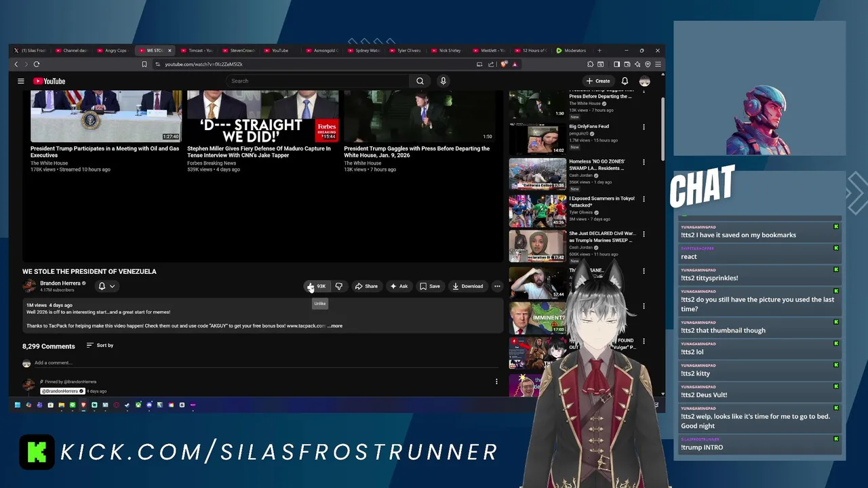Open options for 'I Exposed Scammers in Tokyo!'
The image size is (868, 488).
click(x=644, y=199)
